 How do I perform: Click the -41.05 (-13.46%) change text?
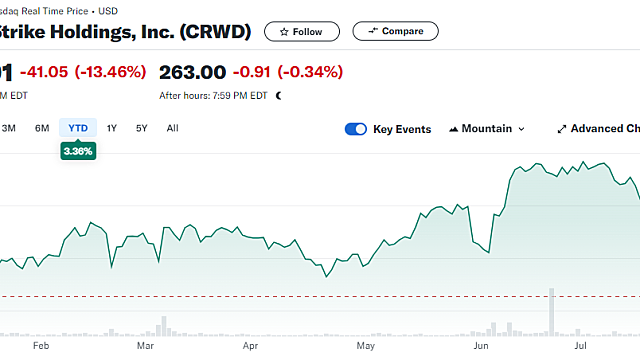83,72
